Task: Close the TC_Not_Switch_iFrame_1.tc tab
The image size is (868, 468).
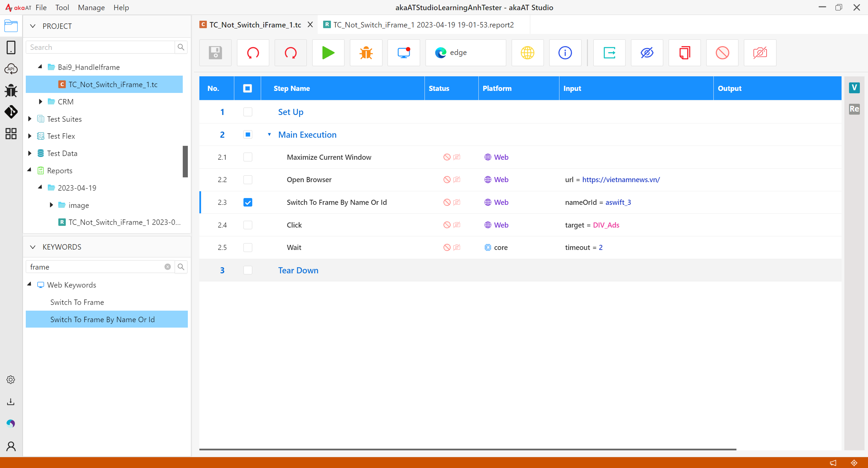Action: (x=310, y=25)
